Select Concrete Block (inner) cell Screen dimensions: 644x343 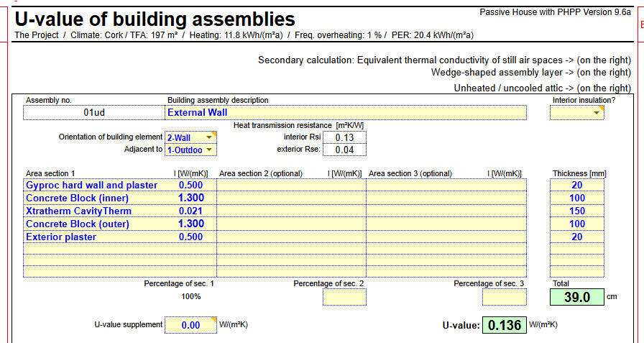[94, 198]
